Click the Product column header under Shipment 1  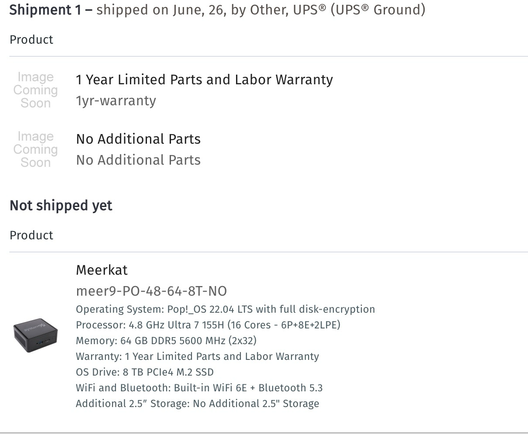point(31,40)
